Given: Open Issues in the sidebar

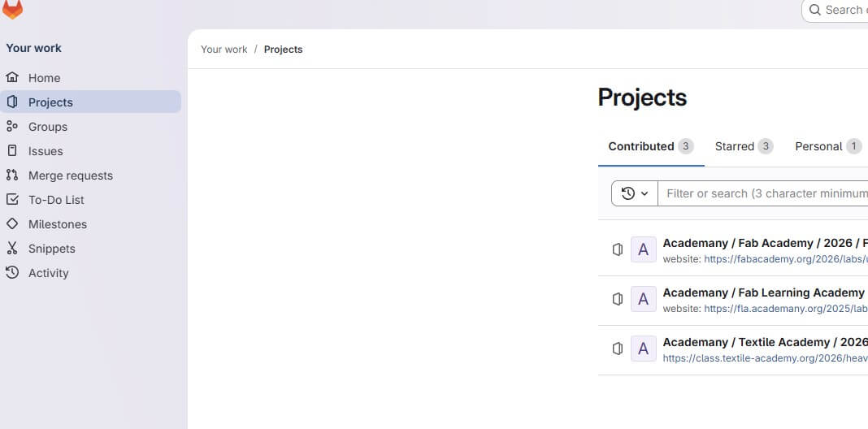Looking at the screenshot, I should pyautogui.click(x=45, y=151).
